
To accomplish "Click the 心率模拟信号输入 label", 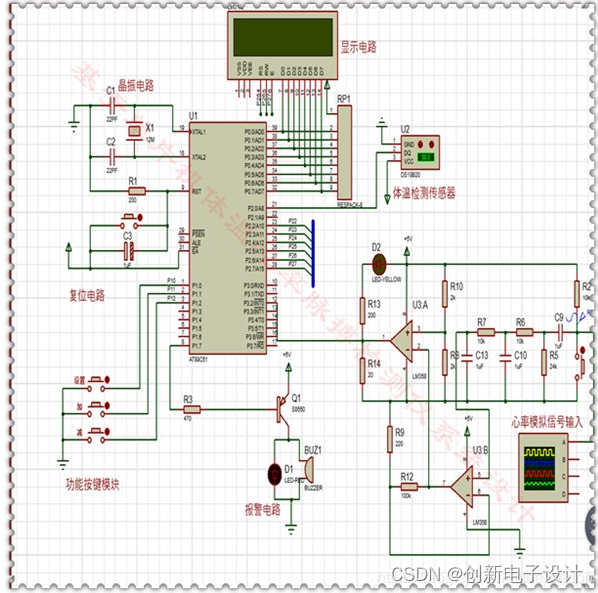I will [x=547, y=422].
